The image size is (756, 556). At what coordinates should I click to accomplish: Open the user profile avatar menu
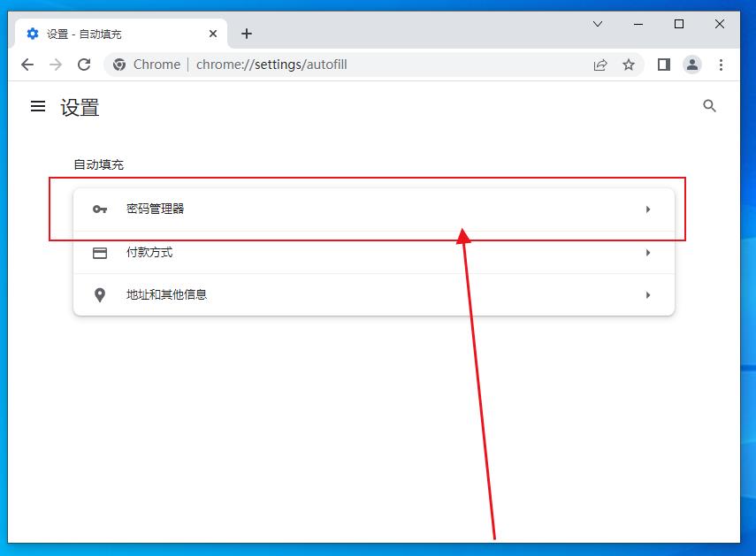(692, 65)
